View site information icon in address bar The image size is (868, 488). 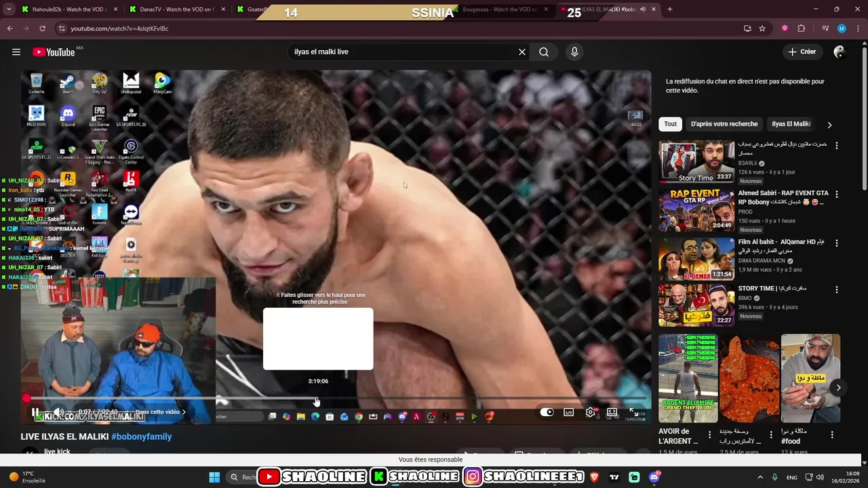coord(62,28)
